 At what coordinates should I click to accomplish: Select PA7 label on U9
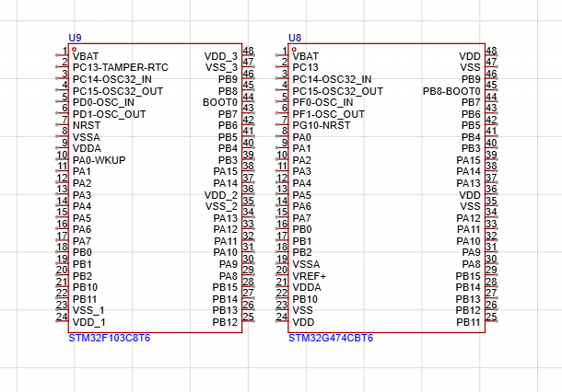[x=82, y=241]
